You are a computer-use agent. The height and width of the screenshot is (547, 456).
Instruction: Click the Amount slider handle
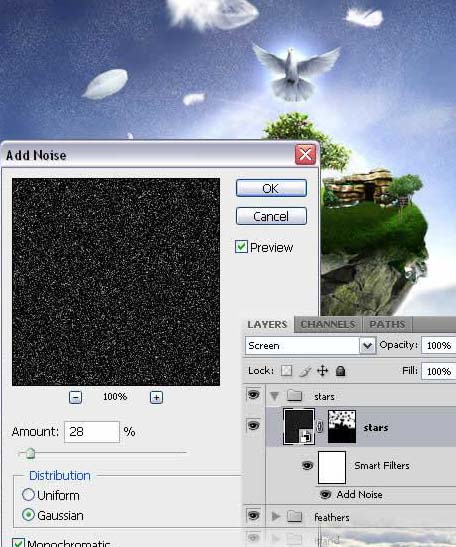click(x=31, y=453)
